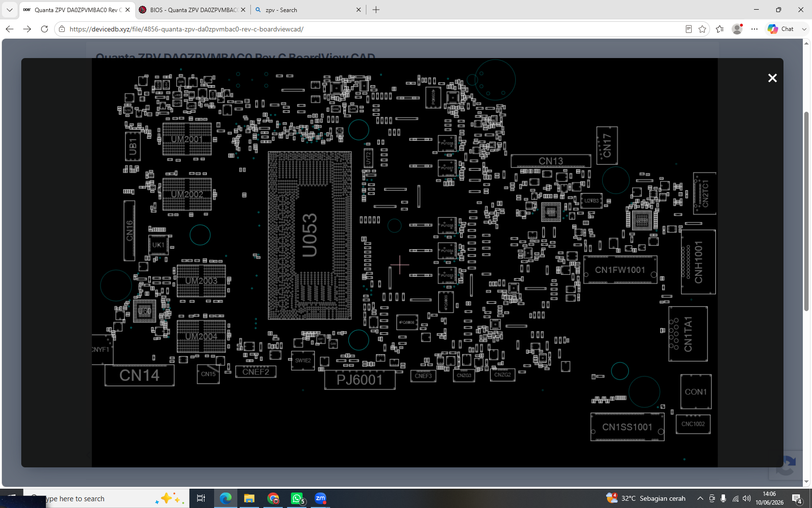Close the boardview image lightbox
Screen dimensions: 812x508
tap(772, 78)
